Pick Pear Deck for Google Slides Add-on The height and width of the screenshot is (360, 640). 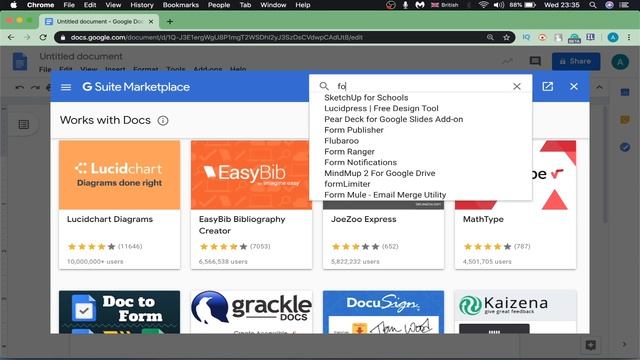[x=393, y=119]
